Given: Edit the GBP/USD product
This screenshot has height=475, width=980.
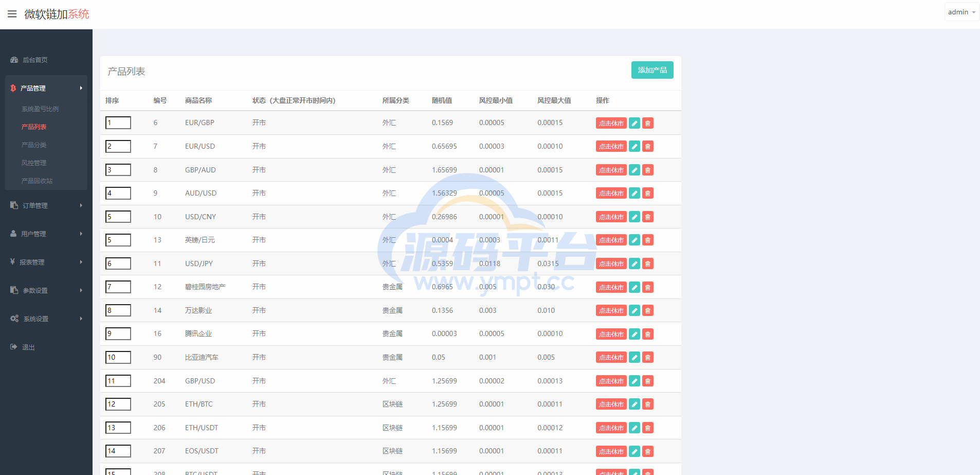Looking at the screenshot, I should pyautogui.click(x=634, y=381).
